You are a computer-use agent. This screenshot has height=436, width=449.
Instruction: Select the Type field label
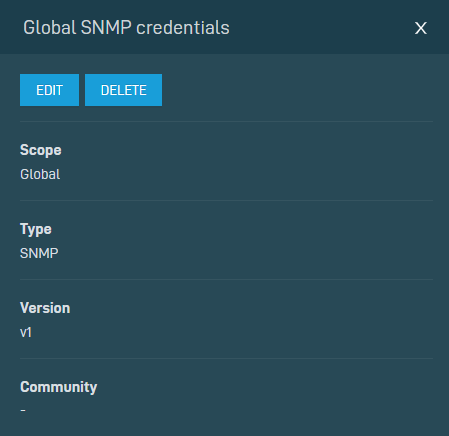[x=36, y=229]
